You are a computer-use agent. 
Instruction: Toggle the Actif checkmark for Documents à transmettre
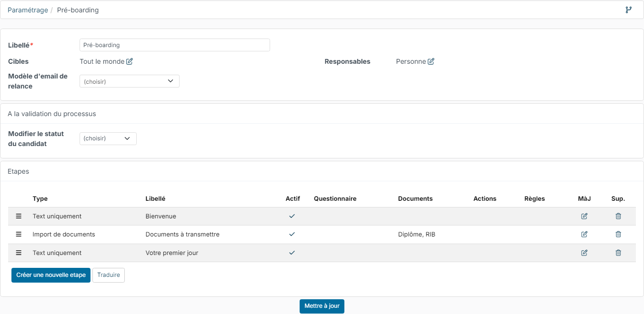click(292, 234)
